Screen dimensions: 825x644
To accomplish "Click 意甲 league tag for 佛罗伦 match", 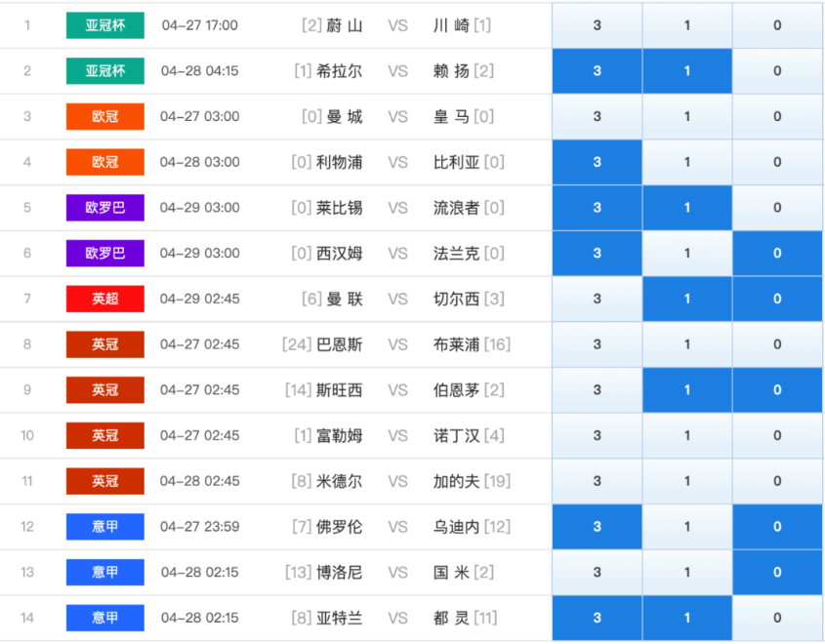I will (105, 526).
